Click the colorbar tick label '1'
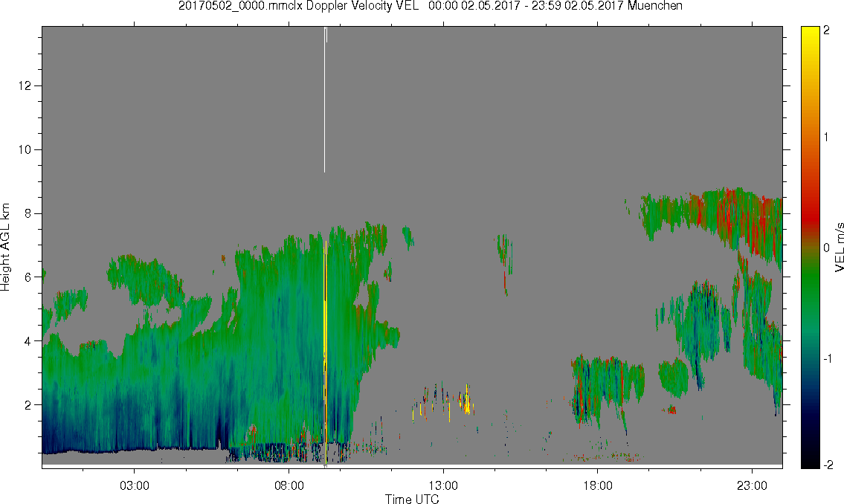 pos(826,138)
